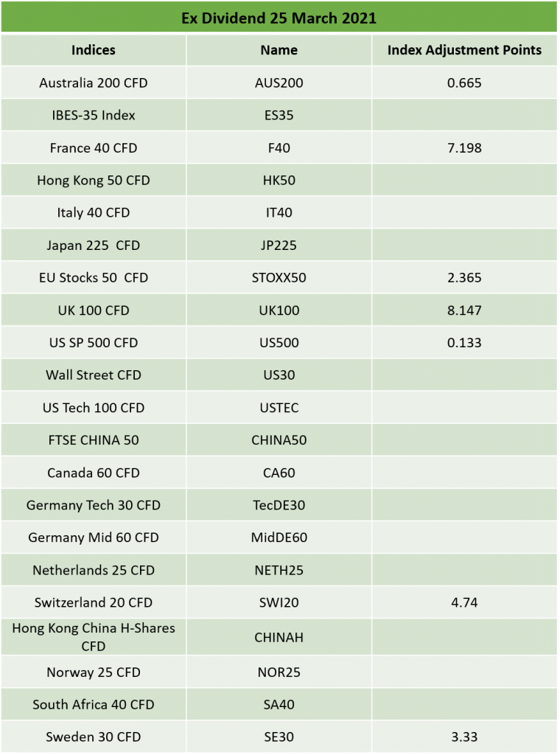
Task: Click the AUS200 name cell
Action: tap(279, 83)
